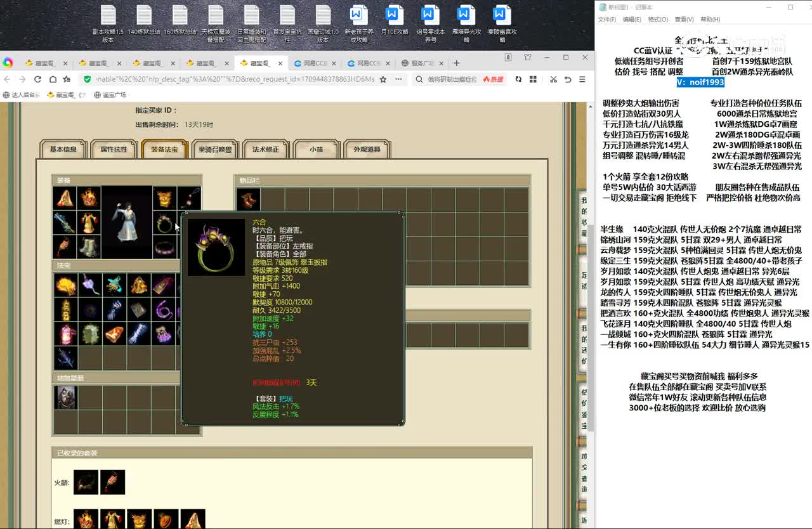Select the 秦陵宙宫攻略 document icon

point(502,24)
